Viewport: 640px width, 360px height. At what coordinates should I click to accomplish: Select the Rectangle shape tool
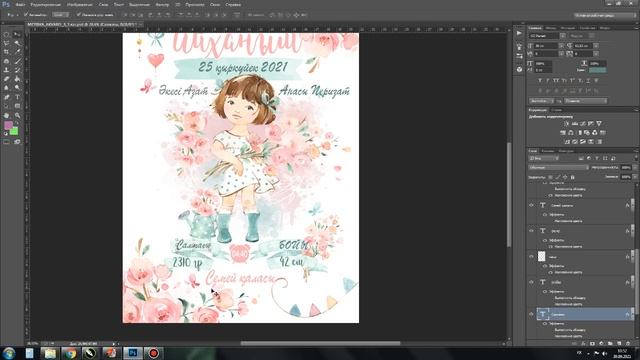pos(17,106)
